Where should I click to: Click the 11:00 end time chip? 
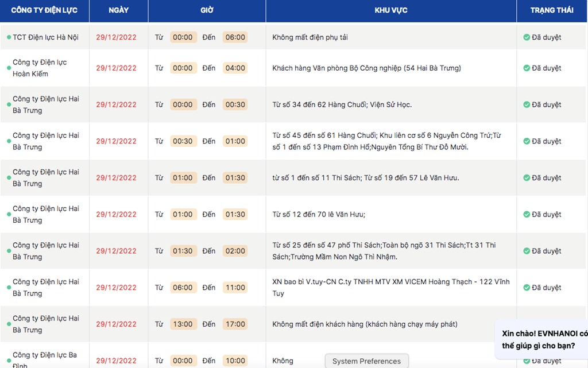(235, 288)
